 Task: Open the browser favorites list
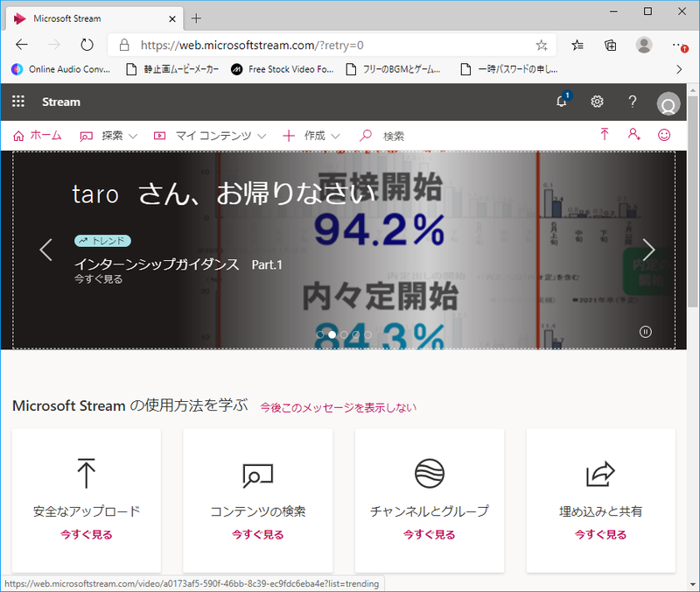pos(577,46)
